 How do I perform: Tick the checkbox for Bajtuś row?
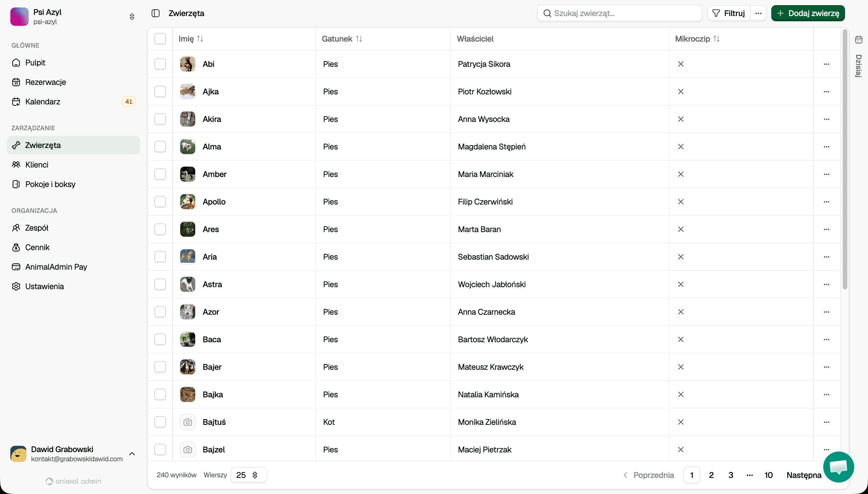[x=160, y=422]
